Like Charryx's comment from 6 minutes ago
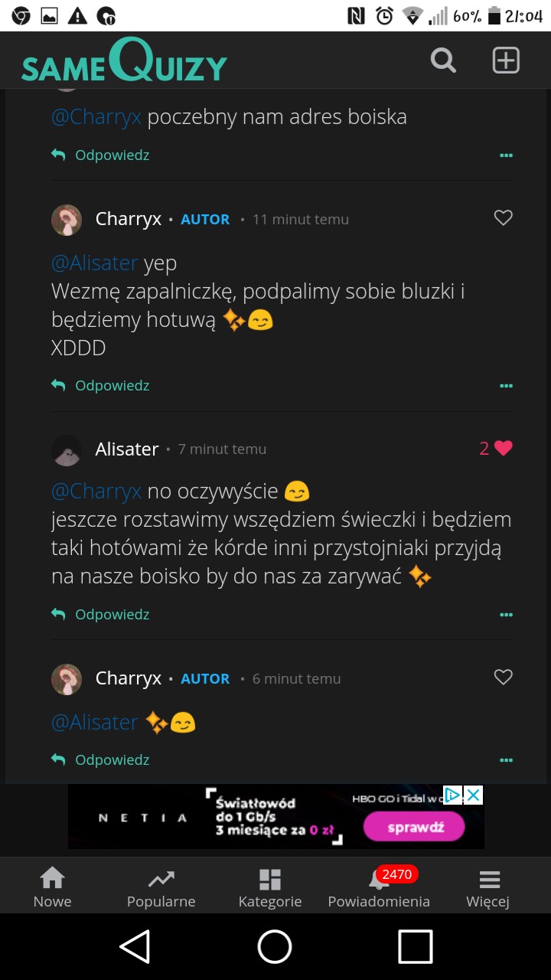This screenshot has width=551, height=980. 503,678
